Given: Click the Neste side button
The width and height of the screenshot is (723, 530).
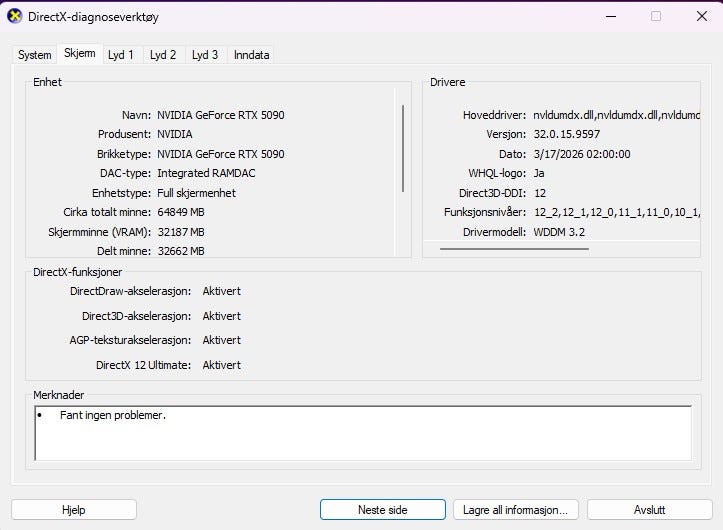Looking at the screenshot, I should [x=383, y=510].
